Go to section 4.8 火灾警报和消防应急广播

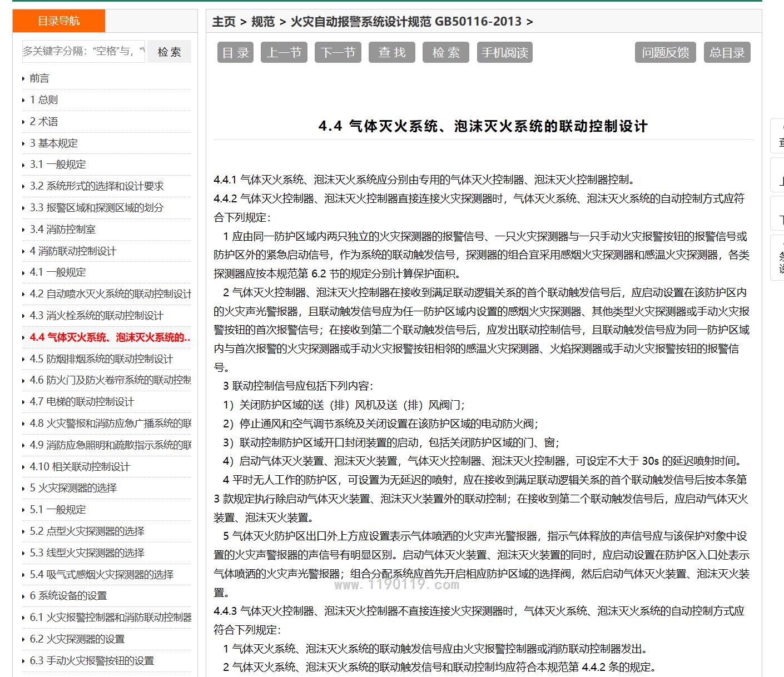pos(110,424)
